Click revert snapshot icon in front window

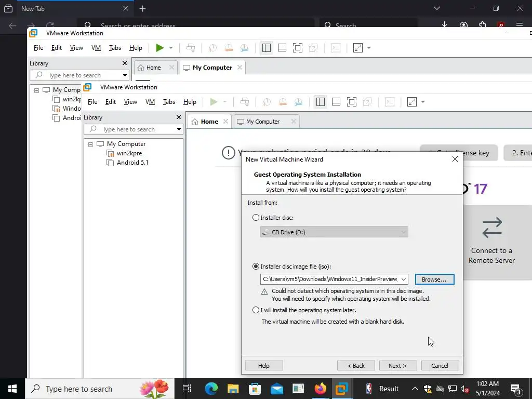click(x=283, y=102)
